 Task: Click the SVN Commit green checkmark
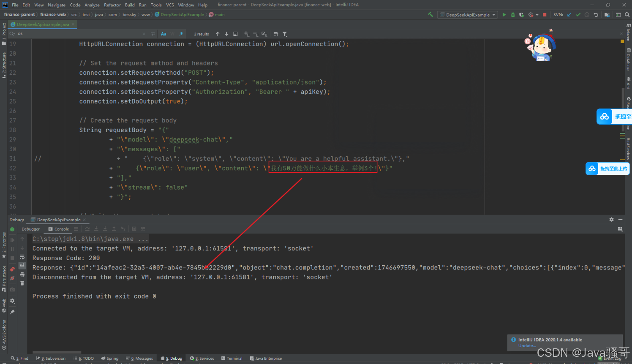pyautogui.click(x=578, y=14)
